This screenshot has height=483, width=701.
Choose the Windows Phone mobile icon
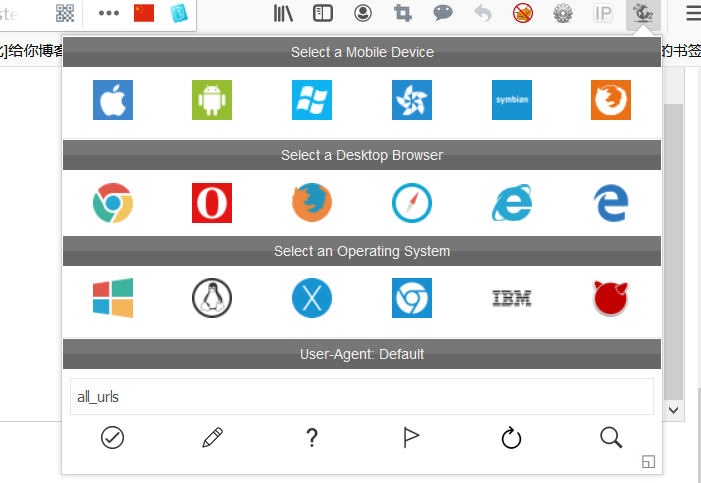(312, 100)
